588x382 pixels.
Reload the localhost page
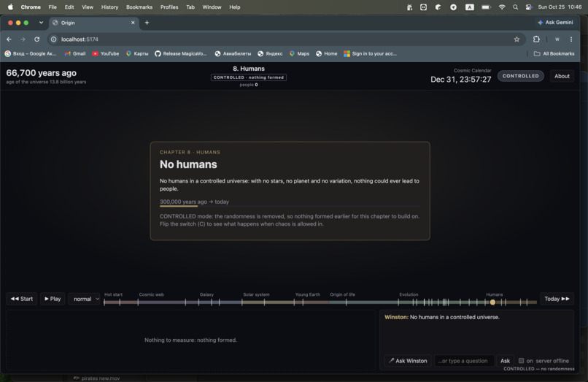[x=36, y=39]
